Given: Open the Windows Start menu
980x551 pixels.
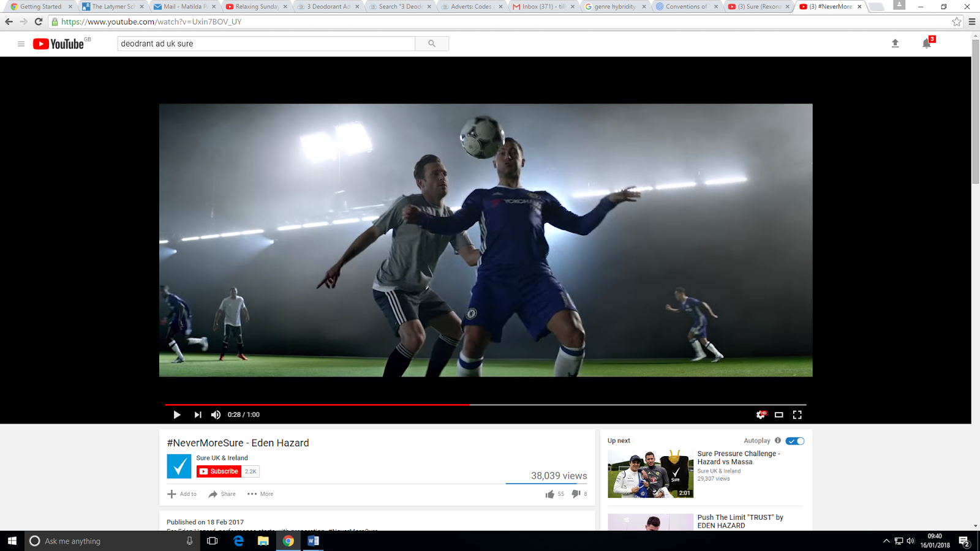Looking at the screenshot, I should [x=12, y=541].
